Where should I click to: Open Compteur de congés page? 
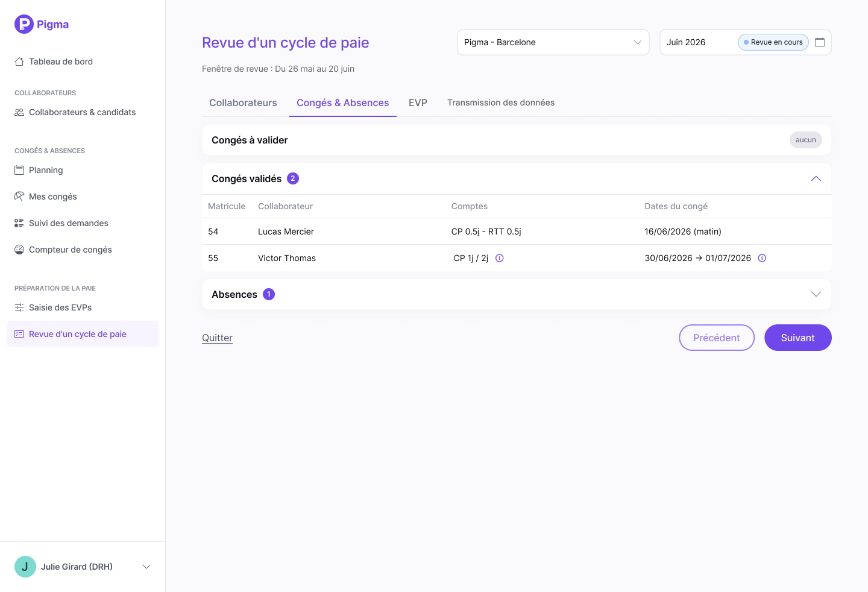pyautogui.click(x=83, y=250)
